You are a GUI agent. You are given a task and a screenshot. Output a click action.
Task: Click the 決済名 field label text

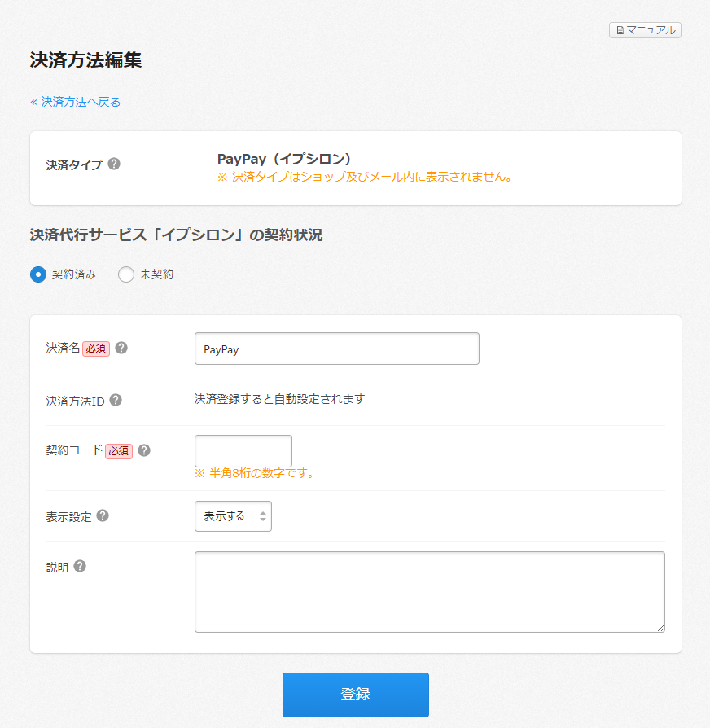coord(63,348)
